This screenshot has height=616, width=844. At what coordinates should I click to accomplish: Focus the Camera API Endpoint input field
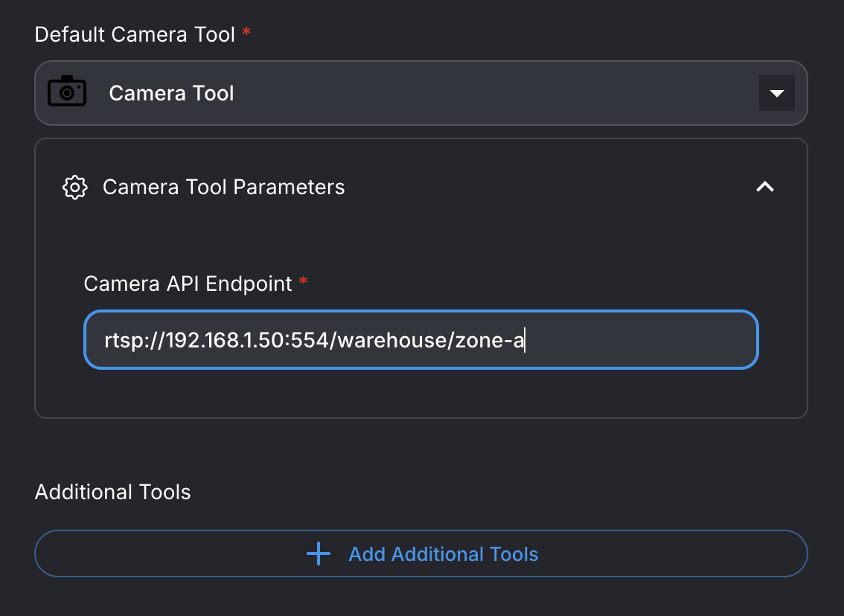[421, 339]
